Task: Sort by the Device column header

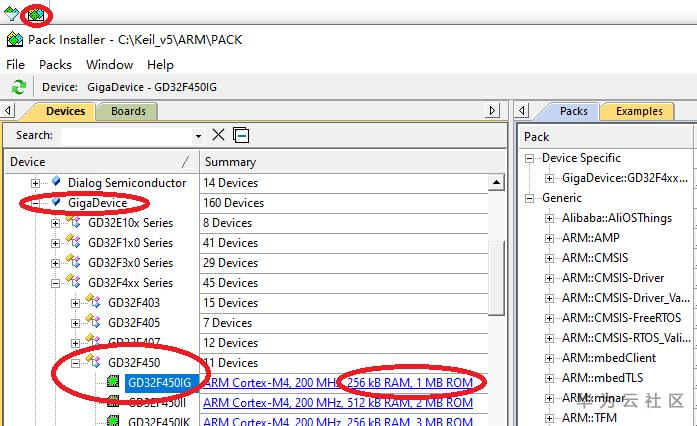Action: point(101,162)
